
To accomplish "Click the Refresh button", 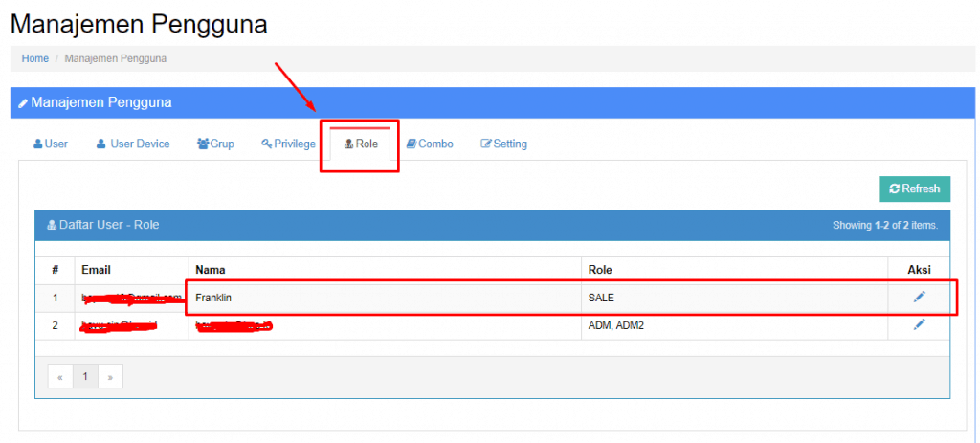I will point(914,188).
